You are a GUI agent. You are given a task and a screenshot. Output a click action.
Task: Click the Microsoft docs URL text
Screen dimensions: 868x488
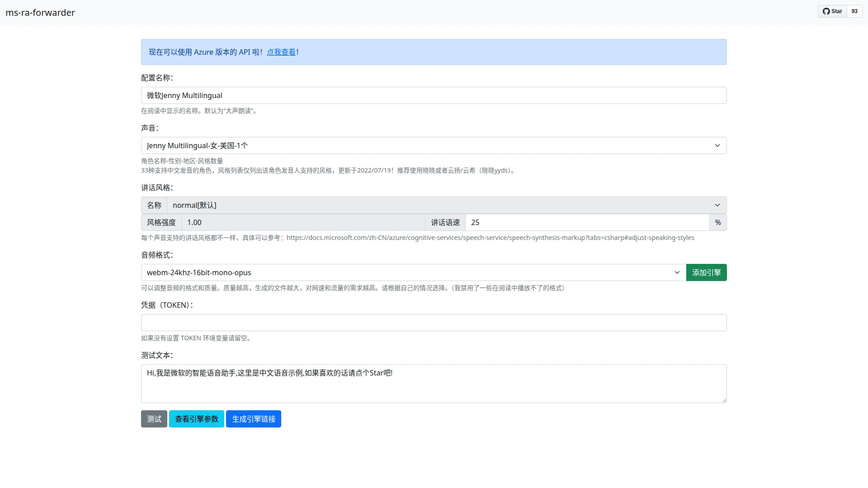[x=491, y=238]
